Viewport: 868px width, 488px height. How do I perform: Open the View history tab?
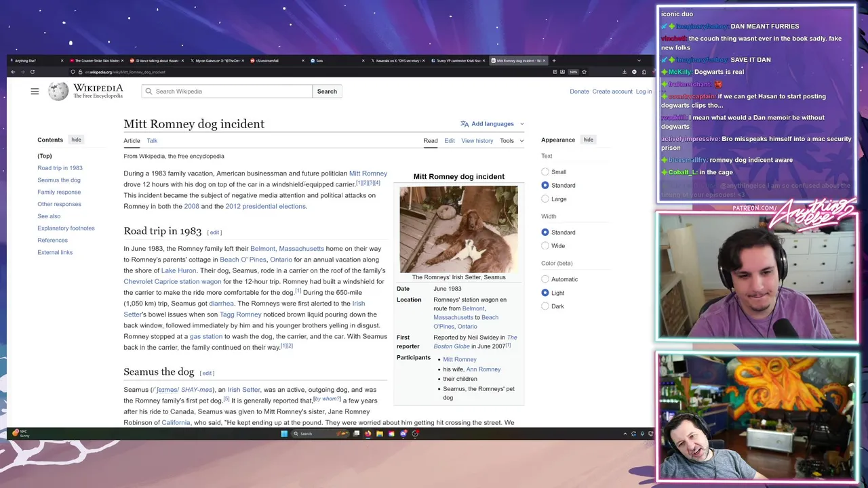click(477, 141)
